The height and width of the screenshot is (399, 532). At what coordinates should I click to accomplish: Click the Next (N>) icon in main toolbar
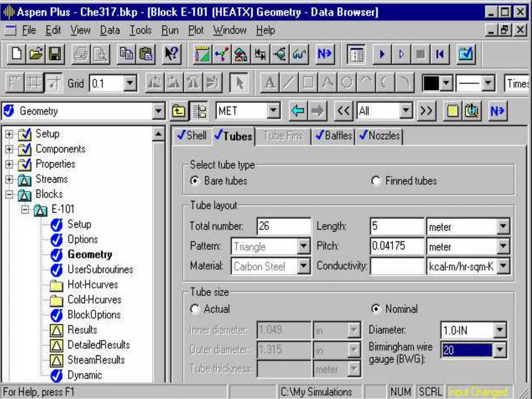pyautogui.click(x=324, y=54)
